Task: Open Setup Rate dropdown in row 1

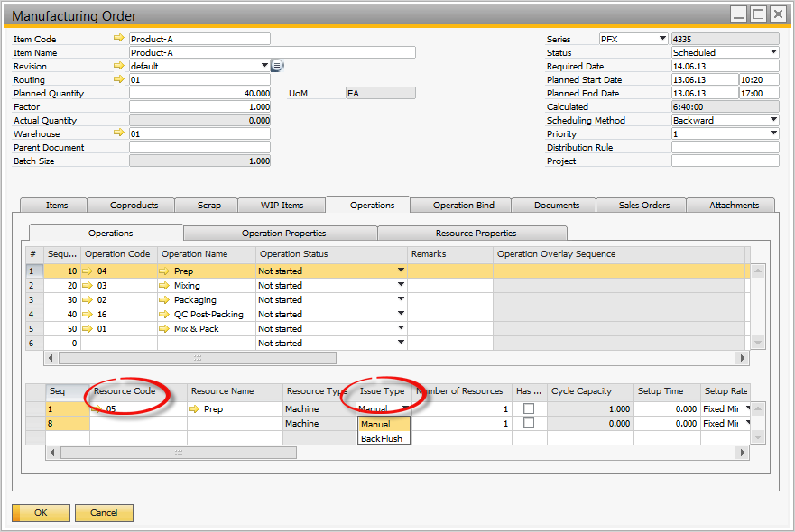Action: 748,408
